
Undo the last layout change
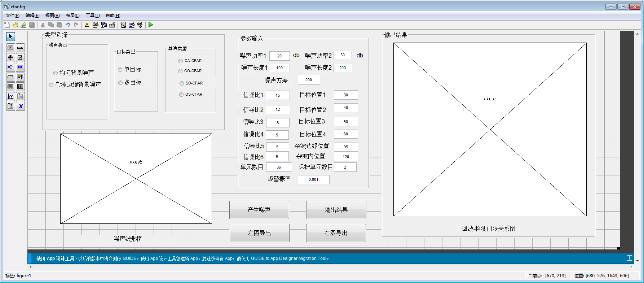pos(68,25)
